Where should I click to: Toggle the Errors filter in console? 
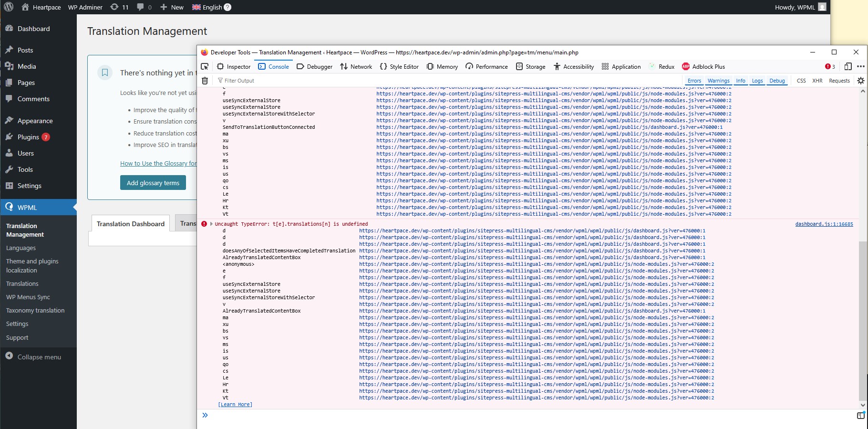click(x=694, y=81)
